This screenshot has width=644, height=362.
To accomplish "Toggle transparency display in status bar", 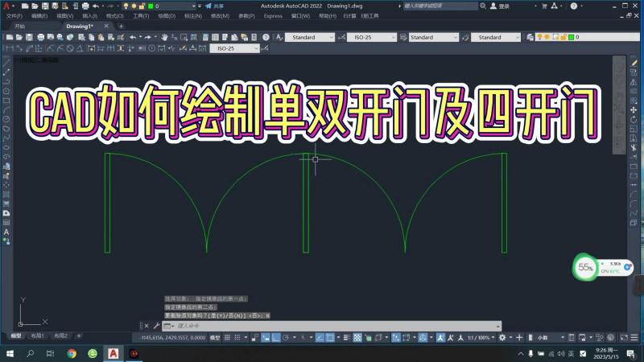I will (x=357, y=337).
